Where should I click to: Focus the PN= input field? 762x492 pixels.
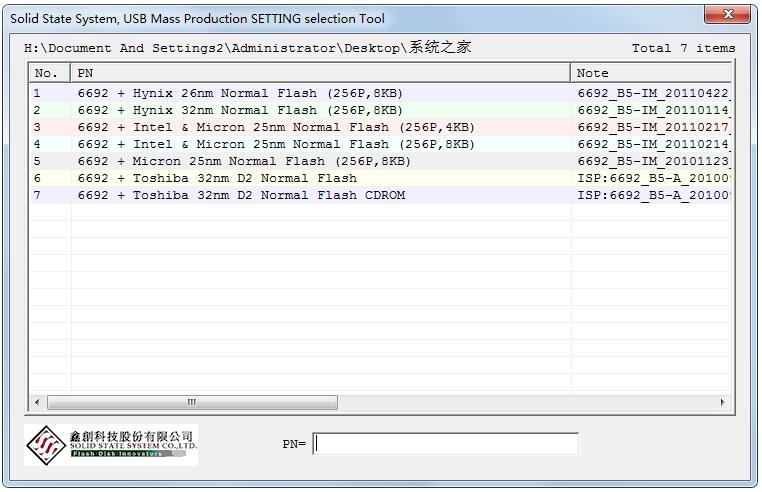pyautogui.click(x=446, y=444)
